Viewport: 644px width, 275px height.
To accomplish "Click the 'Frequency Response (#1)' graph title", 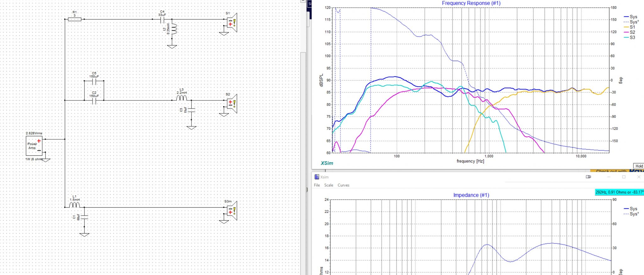I will [x=471, y=3].
